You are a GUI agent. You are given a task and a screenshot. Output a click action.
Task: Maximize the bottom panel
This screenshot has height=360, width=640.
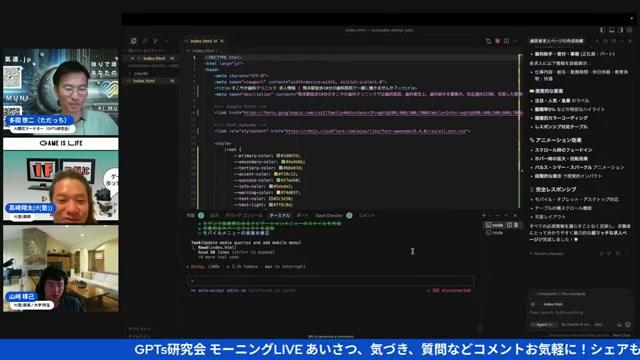coord(506,216)
